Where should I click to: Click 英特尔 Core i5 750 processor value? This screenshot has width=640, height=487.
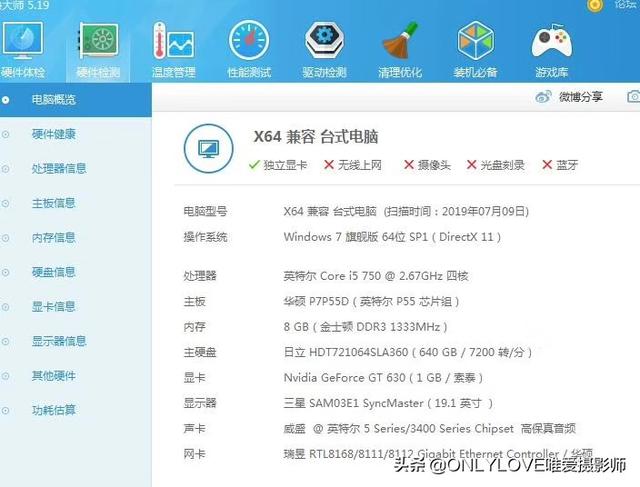tap(376, 276)
